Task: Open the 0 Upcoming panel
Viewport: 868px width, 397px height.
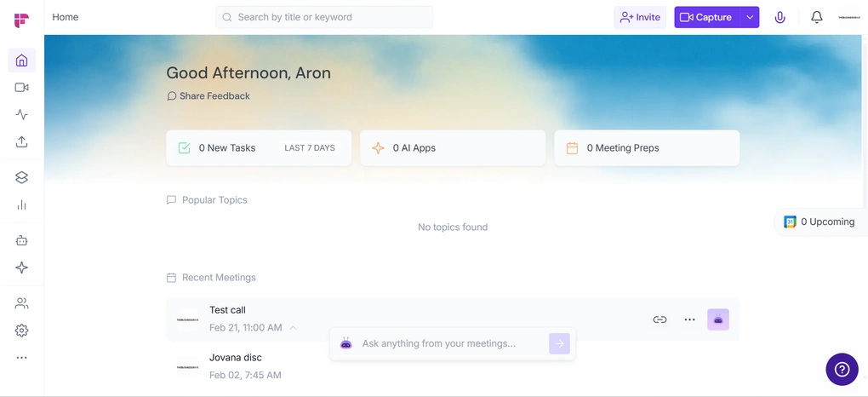Action: (821, 222)
